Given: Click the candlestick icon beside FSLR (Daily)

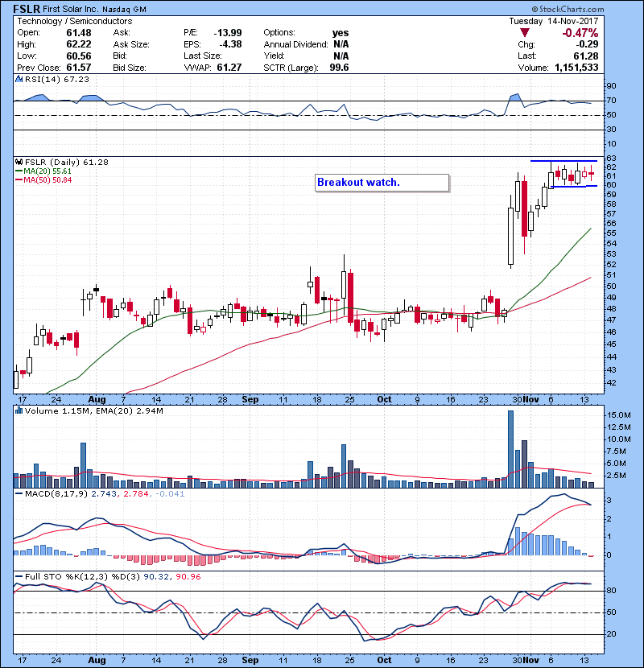Looking at the screenshot, I should click(19, 162).
